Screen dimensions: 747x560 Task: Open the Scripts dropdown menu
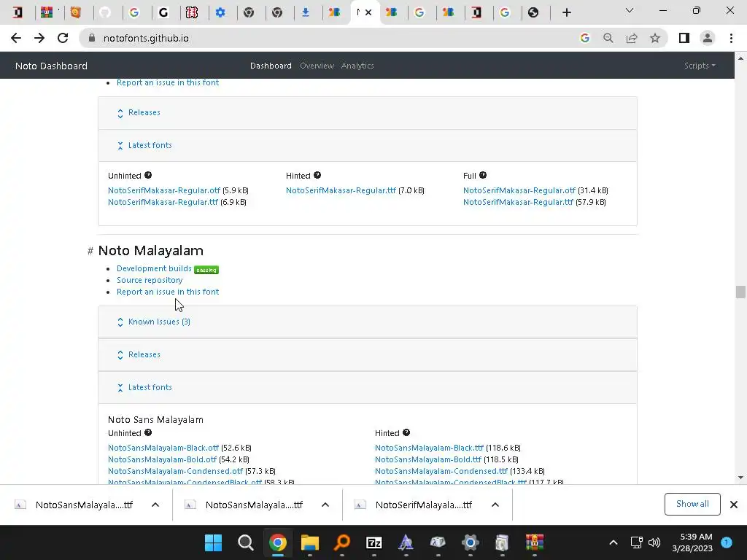pyautogui.click(x=700, y=66)
